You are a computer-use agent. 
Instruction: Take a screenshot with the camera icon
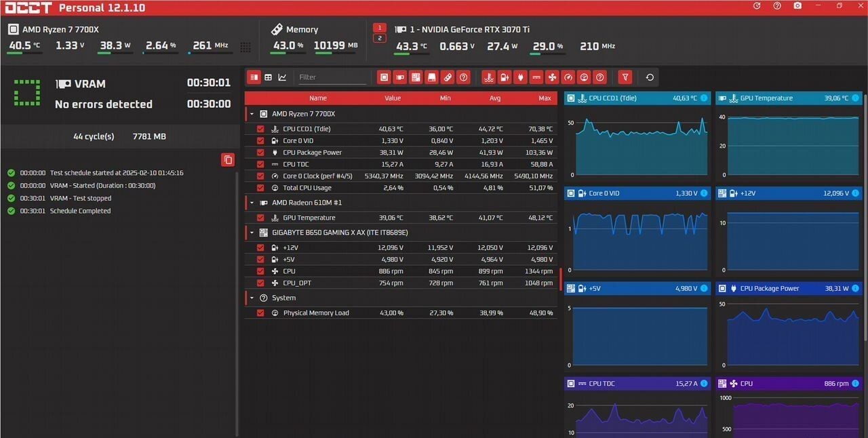point(797,6)
